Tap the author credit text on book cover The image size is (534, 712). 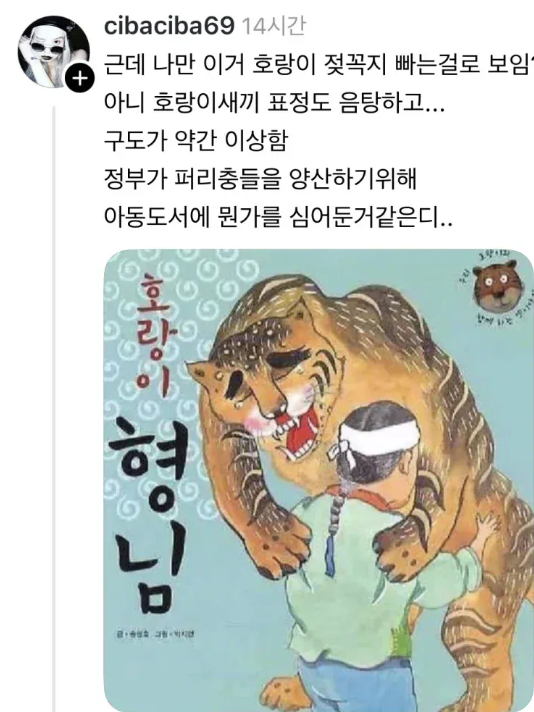click(x=155, y=634)
